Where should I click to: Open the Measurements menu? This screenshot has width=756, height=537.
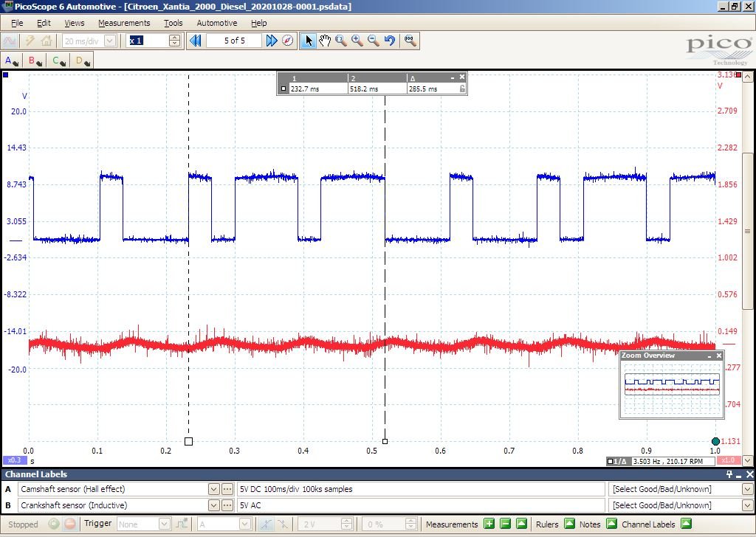click(124, 23)
